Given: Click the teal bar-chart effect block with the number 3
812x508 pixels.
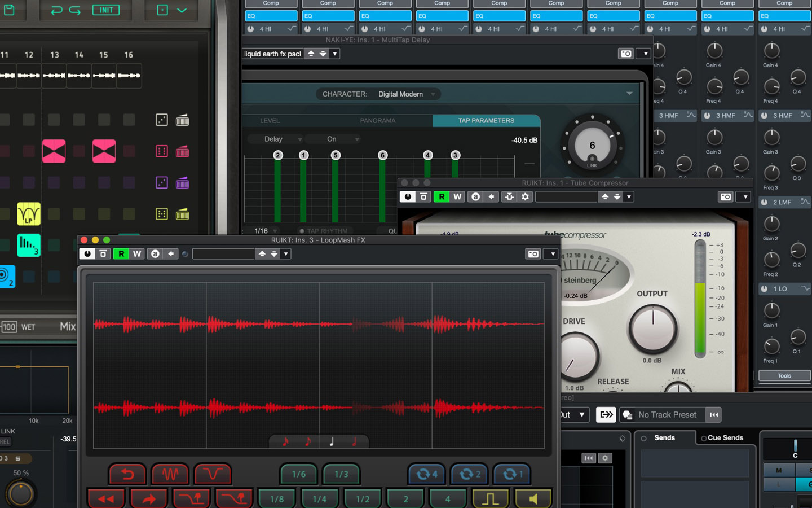Looking at the screenshot, I should tap(29, 246).
